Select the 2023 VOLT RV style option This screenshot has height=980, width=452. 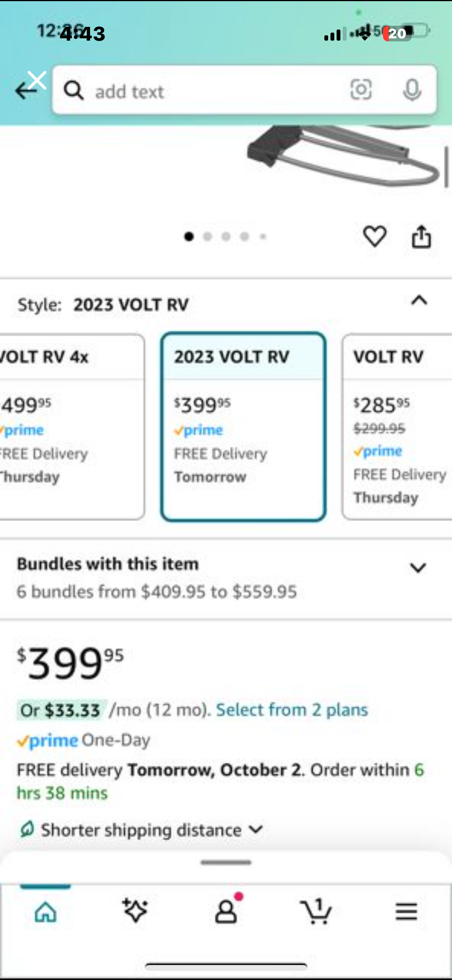[x=243, y=427]
